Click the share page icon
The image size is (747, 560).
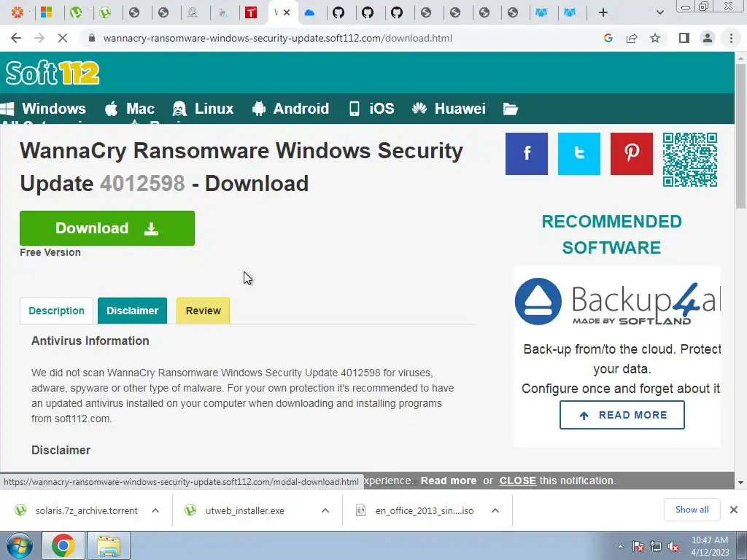tap(632, 38)
